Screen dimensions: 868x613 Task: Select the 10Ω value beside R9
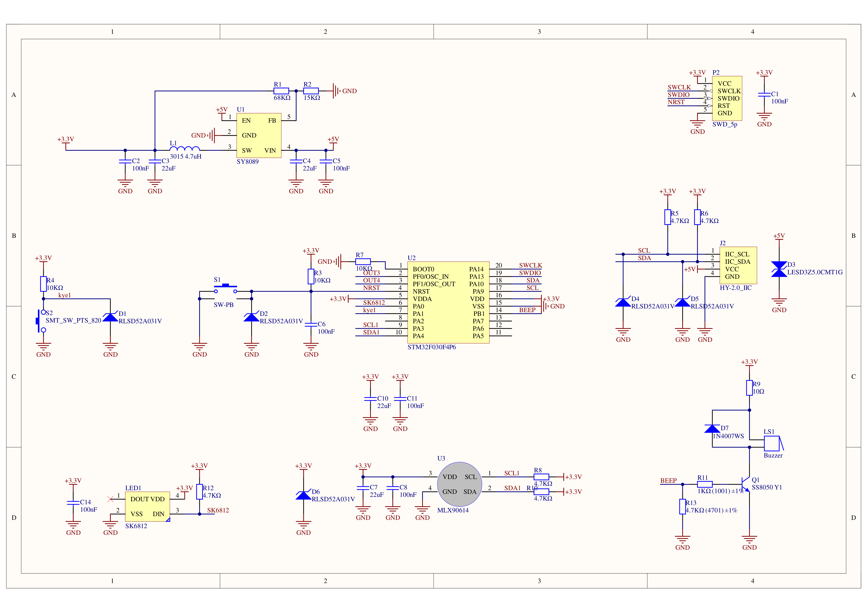(758, 392)
